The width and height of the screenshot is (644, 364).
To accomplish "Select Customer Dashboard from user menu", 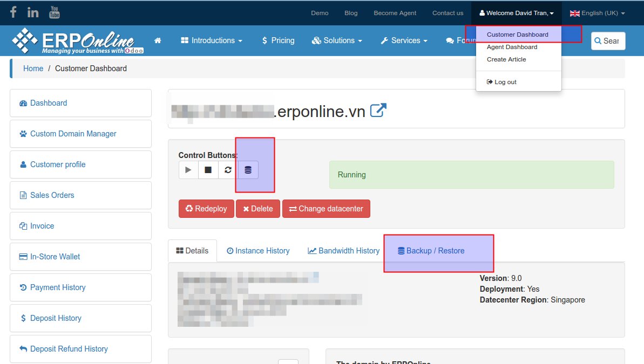I will point(517,35).
